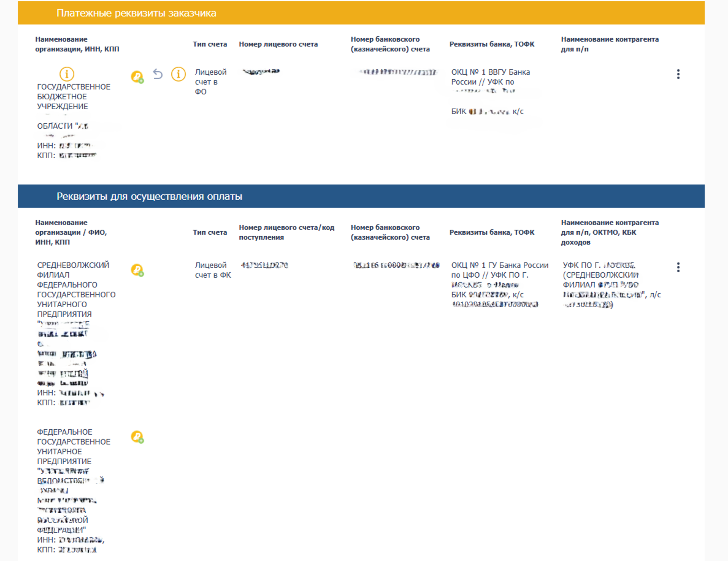Image resolution: width=728 pixels, height=561 pixels.
Task: Click the column header Наименование организации / ФИО, ИНН, КПП
Action: [71, 232]
